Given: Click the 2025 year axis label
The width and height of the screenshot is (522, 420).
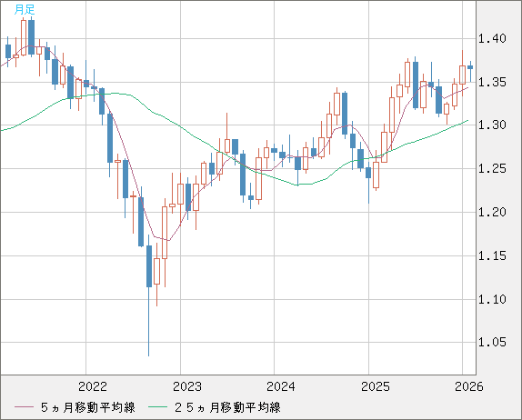Looking at the screenshot, I should pos(376,386).
